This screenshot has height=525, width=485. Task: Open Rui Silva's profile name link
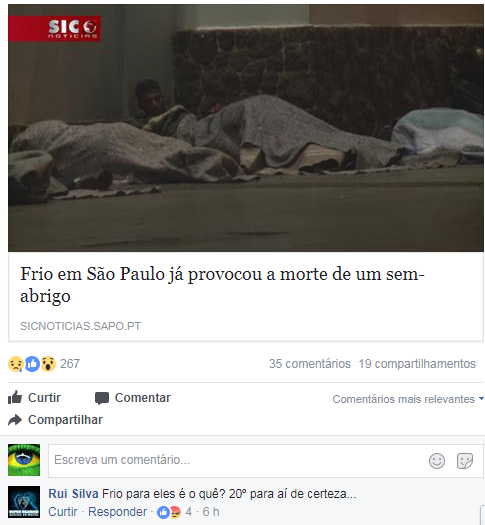73,494
